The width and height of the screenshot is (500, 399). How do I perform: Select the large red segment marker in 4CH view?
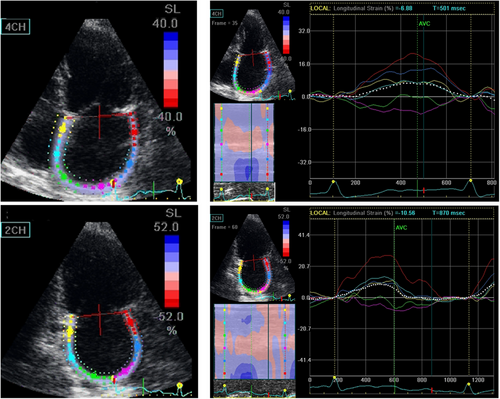(x=134, y=132)
